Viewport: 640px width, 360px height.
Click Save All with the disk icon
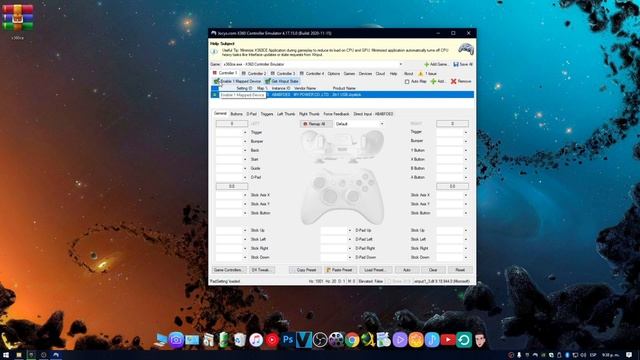[x=463, y=64]
